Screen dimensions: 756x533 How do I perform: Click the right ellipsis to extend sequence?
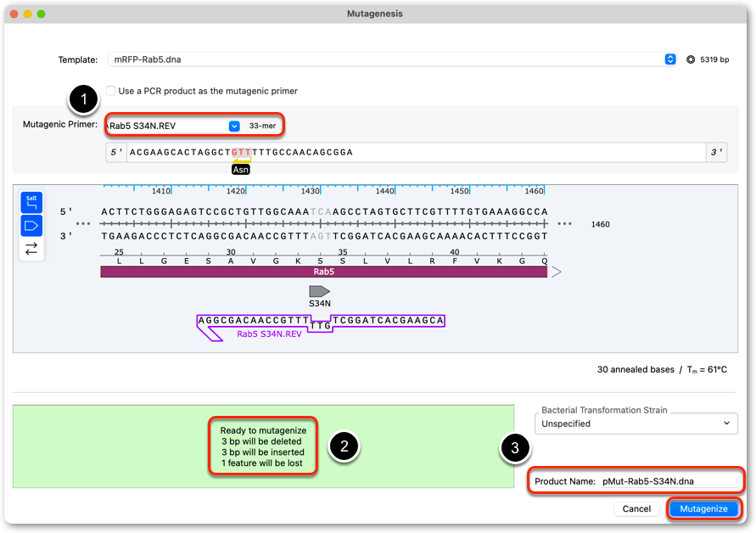pyautogui.click(x=564, y=224)
